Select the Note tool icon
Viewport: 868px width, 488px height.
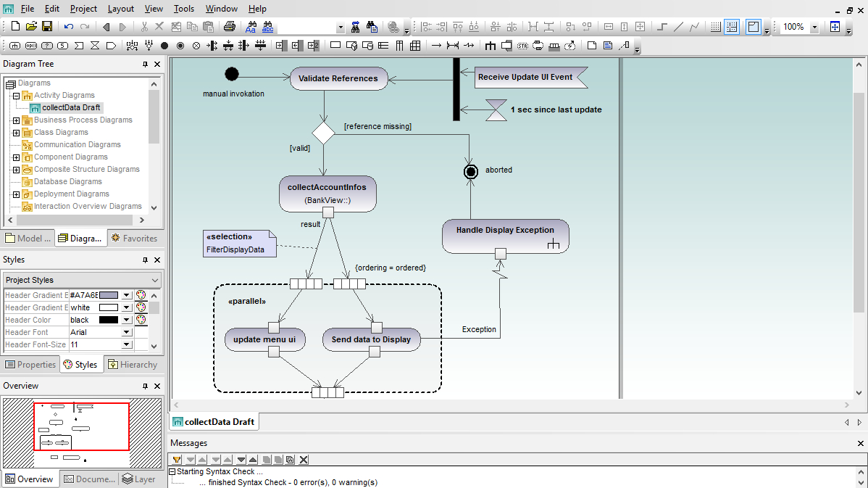tap(592, 46)
